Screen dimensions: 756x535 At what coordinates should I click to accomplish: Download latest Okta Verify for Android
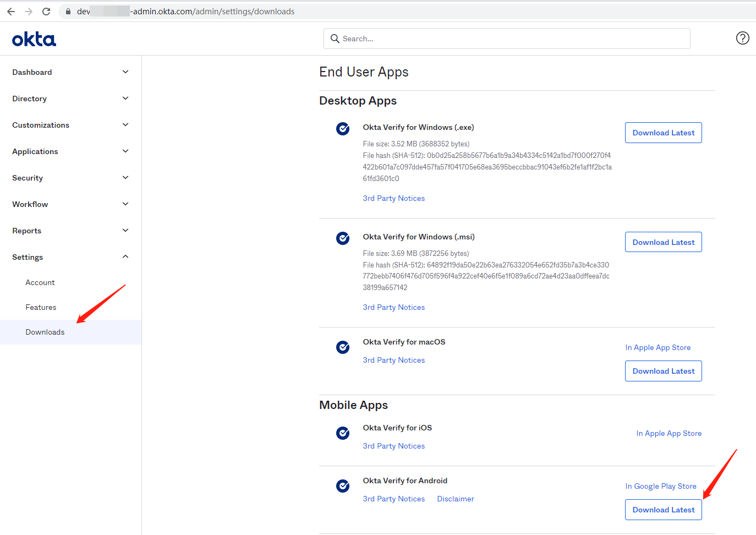664,510
